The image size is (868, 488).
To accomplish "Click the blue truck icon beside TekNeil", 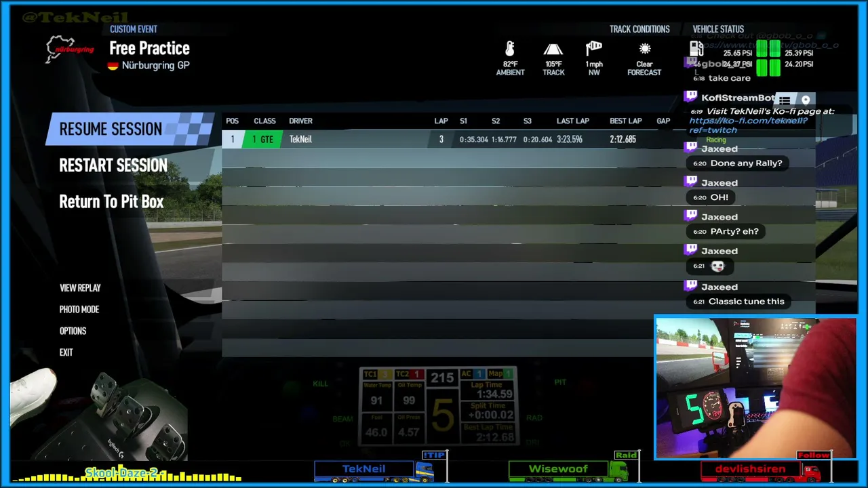I will (x=425, y=470).
